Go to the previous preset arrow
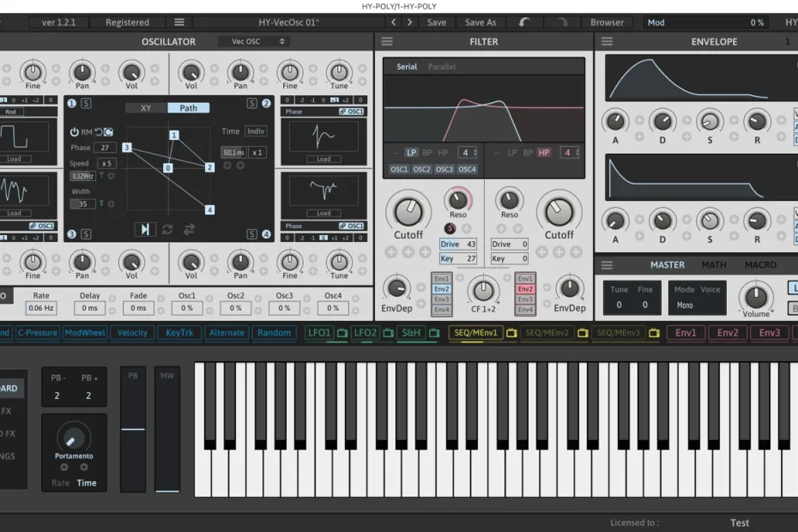 pos(394,22)
